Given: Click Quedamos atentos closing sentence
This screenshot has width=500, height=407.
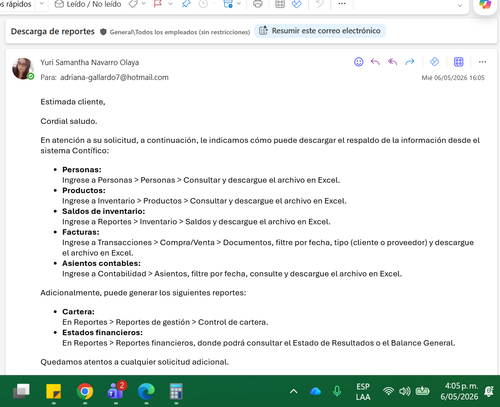Looking at the screenshot, I should tap(135, 362).
